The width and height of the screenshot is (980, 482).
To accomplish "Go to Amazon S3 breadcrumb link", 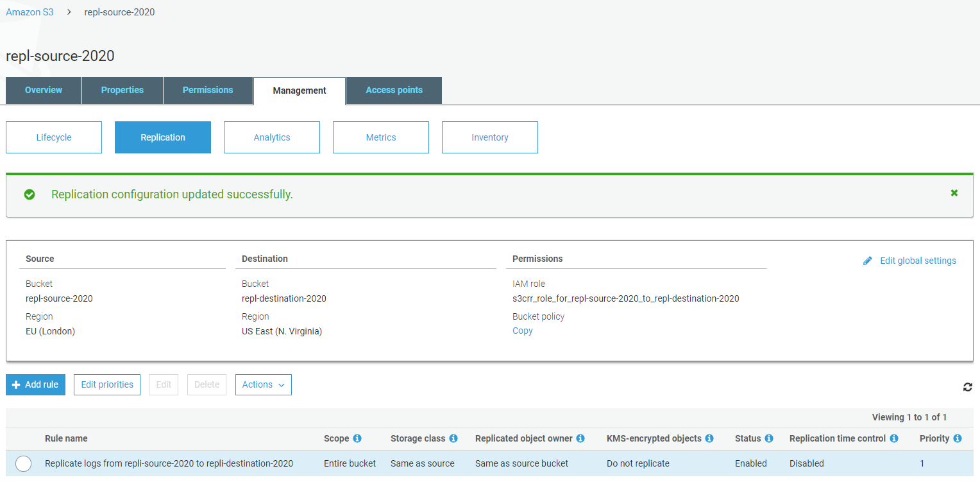I will click(x=30, y=12).
